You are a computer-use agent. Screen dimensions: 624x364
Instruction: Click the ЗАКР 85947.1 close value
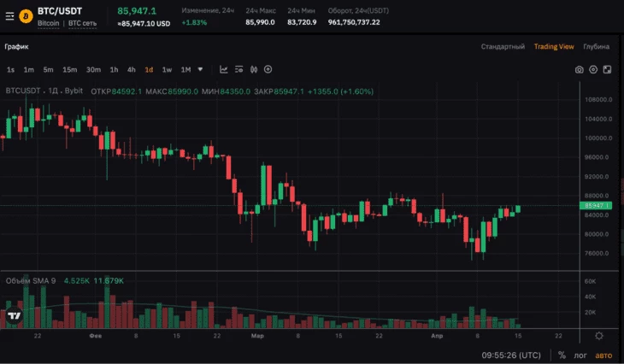pyautogui.click(x=279, y=91)
